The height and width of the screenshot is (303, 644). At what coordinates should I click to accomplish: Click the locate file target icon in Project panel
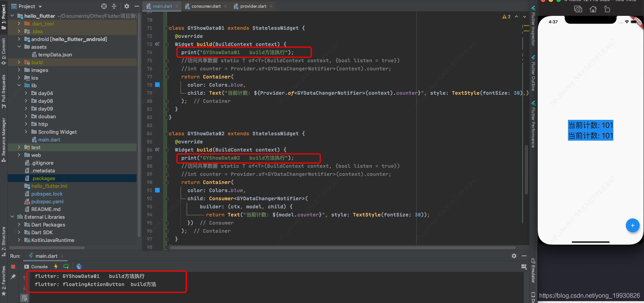[104, 6]
